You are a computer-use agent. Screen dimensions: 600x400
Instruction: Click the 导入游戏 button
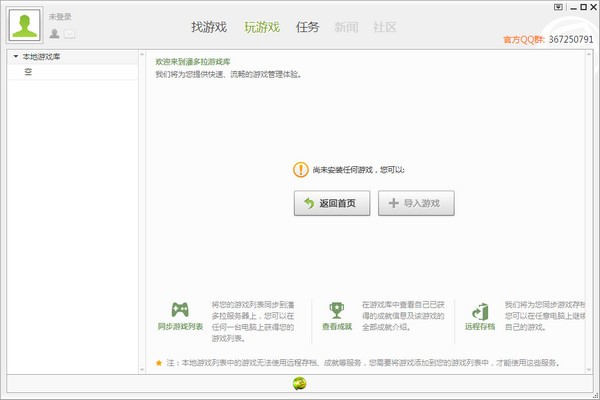tap(416, 203)
